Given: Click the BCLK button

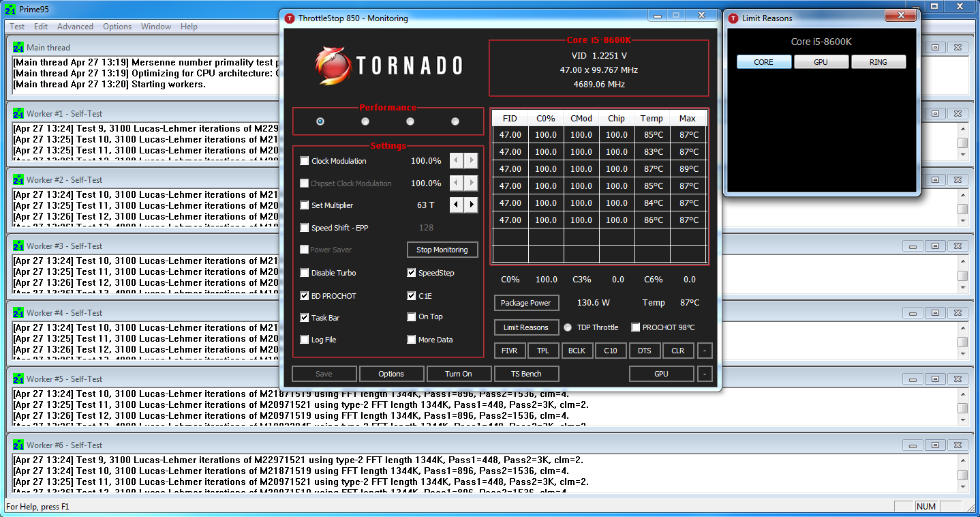Looking at the screenshot, I should 577,351.
